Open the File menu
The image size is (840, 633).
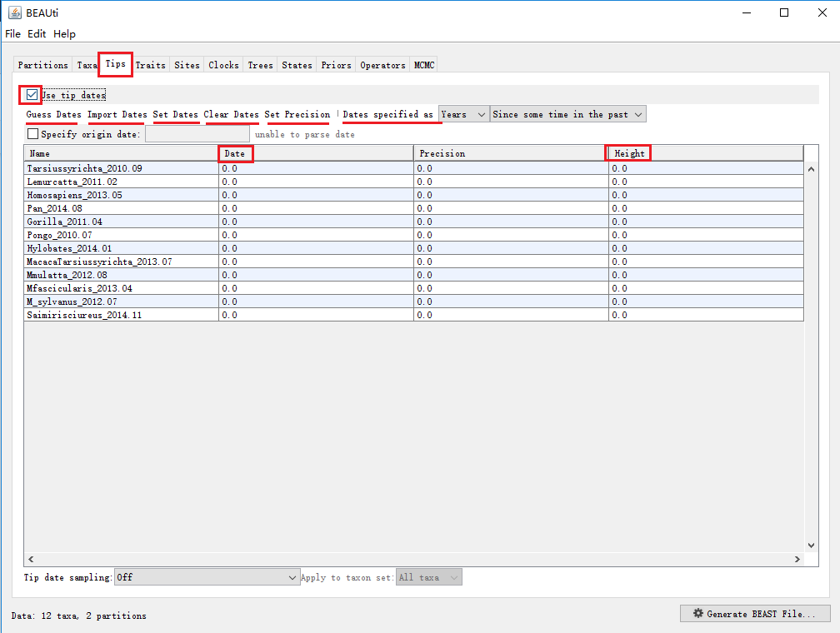pyautogui.click(x=12, y=34)
